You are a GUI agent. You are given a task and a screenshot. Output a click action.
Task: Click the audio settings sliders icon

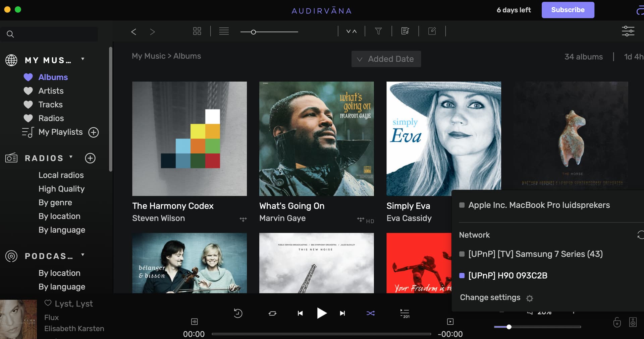point(628,31)
